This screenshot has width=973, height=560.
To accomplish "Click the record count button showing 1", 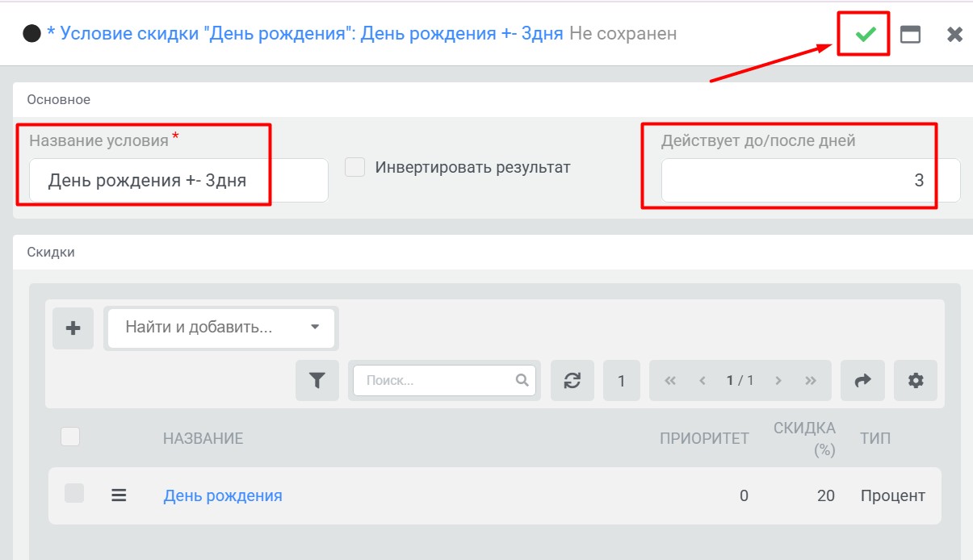I will pos(621,381).
